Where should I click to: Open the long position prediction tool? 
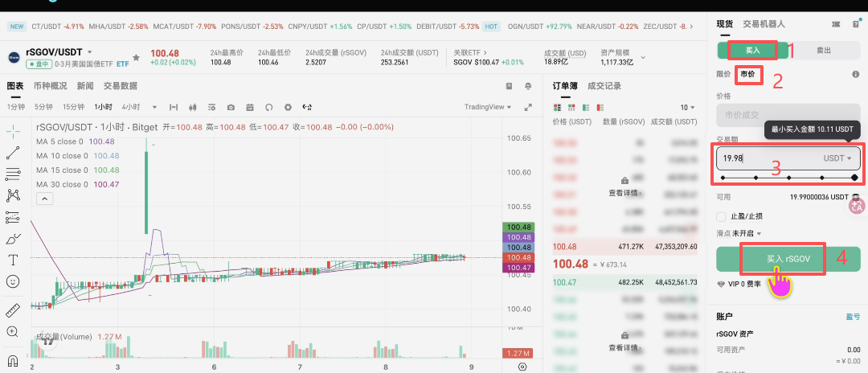(14, 218)
